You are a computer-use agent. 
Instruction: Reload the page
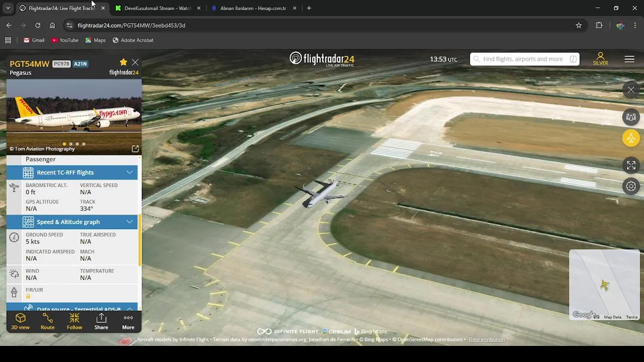tap(38, 25)
